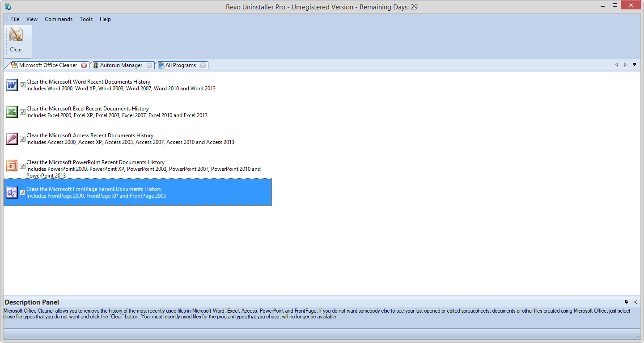The width and height of the screenshot is (644, 343).
Task: Click the Microsoft FrontPage icon
Action: (x=12, y=192)
